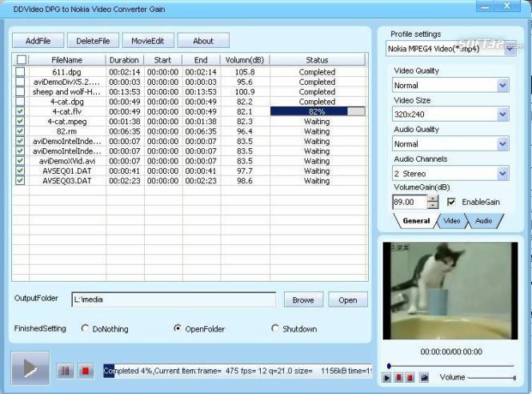This screenshot has width=532, height=394.
Task: Switch to the General settings tab
Action: 416,221
